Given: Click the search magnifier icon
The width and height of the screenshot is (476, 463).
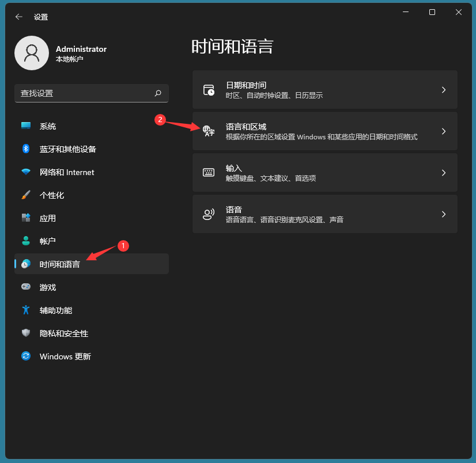Looking at the screenshot, I should [x=158, y=93].
